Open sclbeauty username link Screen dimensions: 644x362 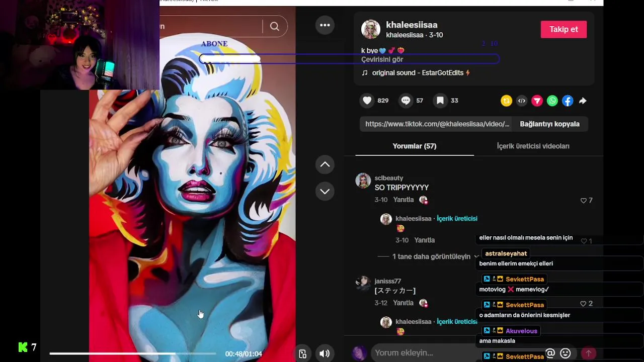tap(389, 178)
